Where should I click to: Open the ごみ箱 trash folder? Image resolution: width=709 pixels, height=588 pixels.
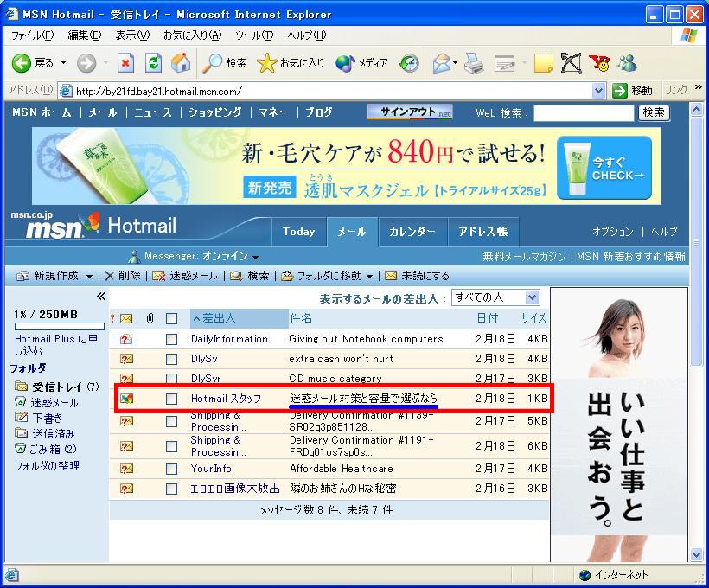click(46, 449)
